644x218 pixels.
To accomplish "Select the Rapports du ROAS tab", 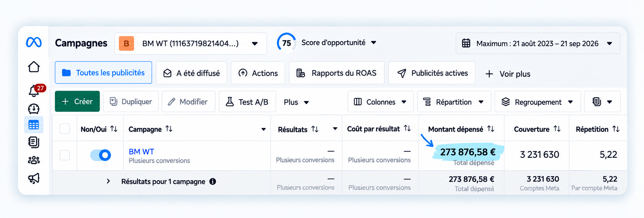I will 337,73.
